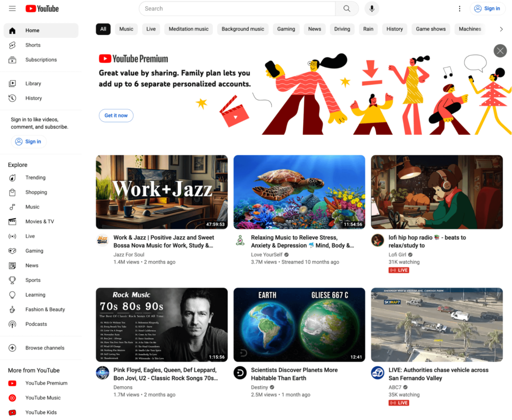Dismiss the YouTube Premium banner
The height and width of the screenshot is (420, 512).
[x=500, y=50]
